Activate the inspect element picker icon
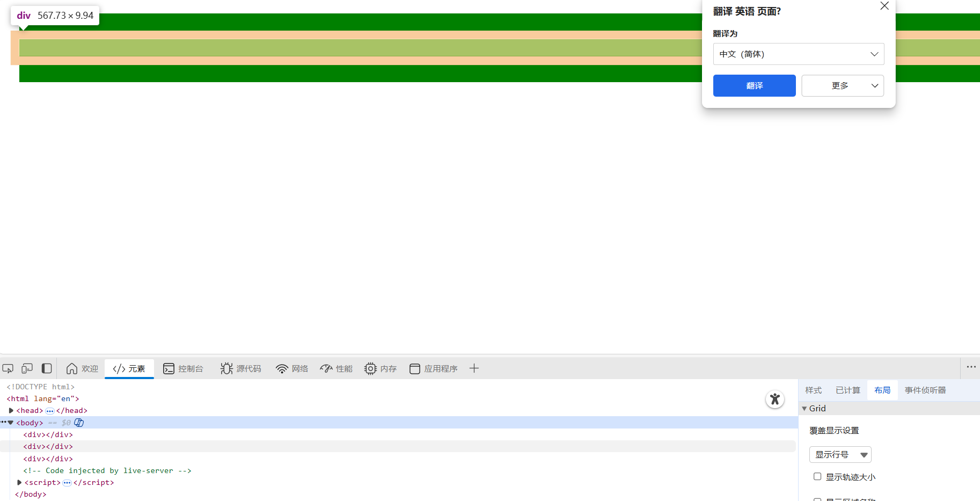Image resolution: width=980 pixels, height=501 pixels. (x=8, y=369)
